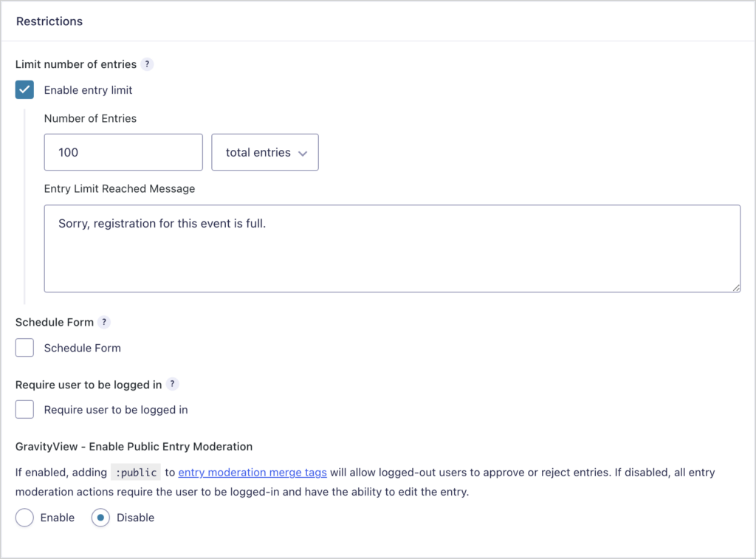The width and height of the screenshot is (756, 559).
Task: Check Require user to be logged in
Action: point(24,410)
